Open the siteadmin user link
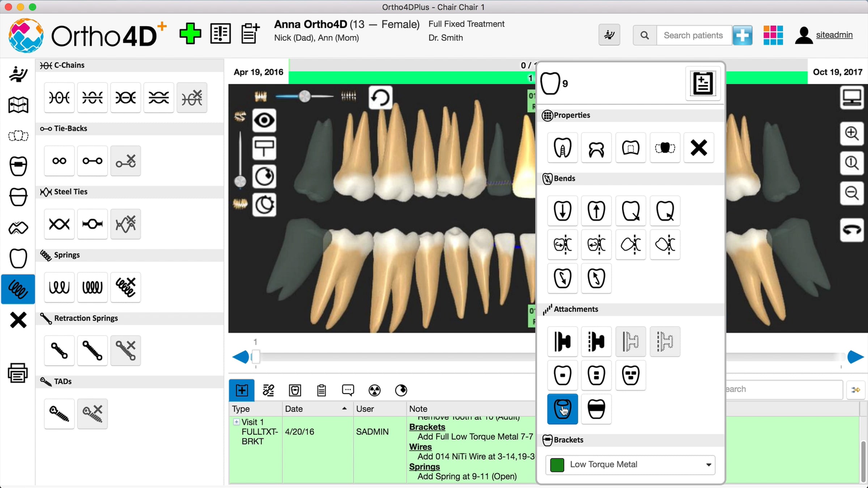 (x=834, y=35)
